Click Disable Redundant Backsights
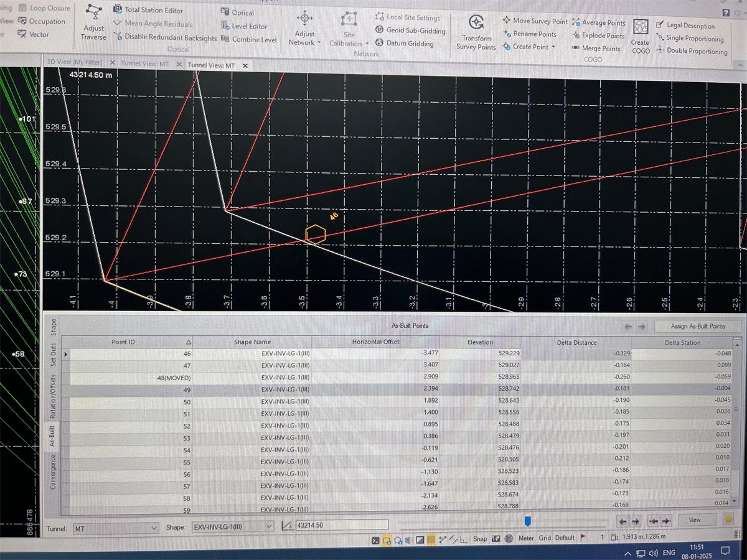 166,37
